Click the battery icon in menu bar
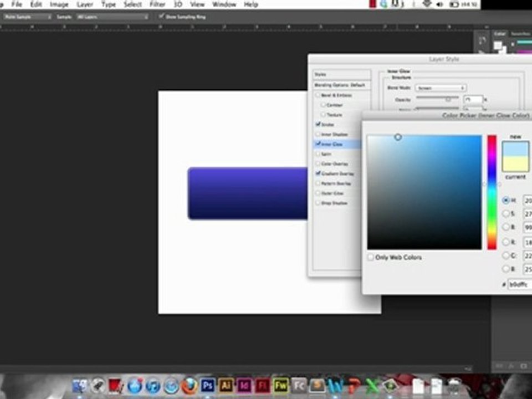Image resolution: width=532 pixels, height=399 pixels. pyautogui.click(x=454, y=4)
